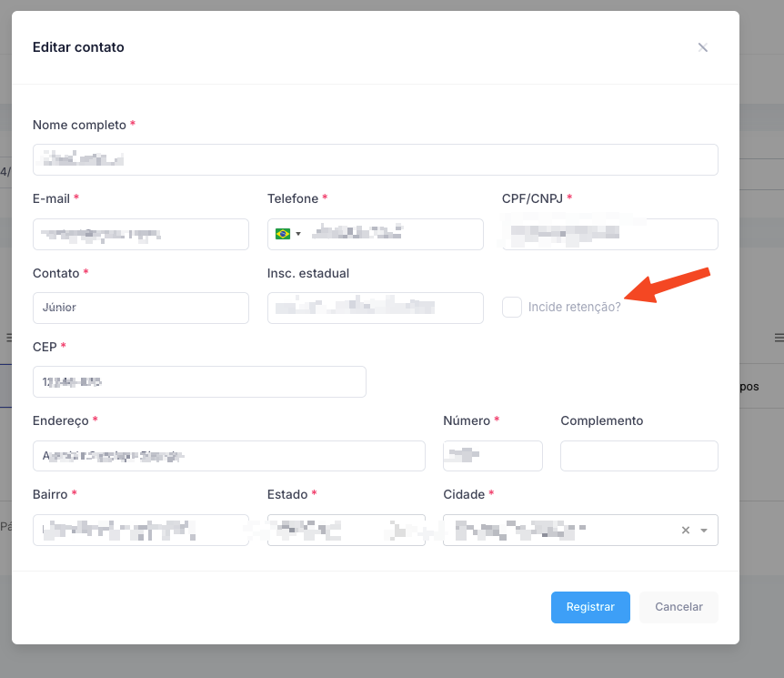The height and width of the screenshot is (678, 784).
Task: Enable the Incide retenção checkbox
Action: pos(512,307)
